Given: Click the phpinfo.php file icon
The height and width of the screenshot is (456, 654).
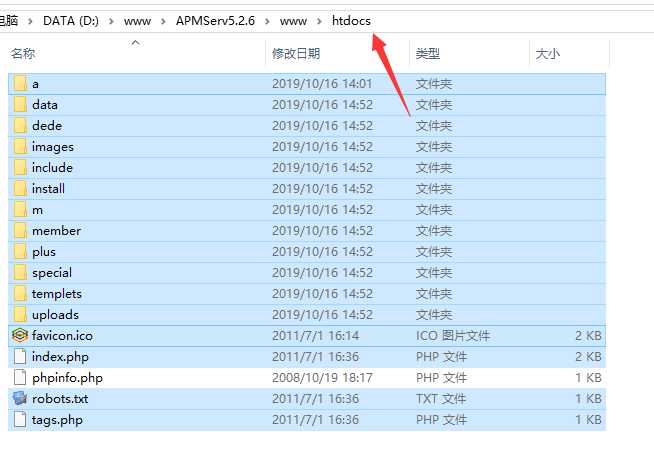Looking at the screenshot, I should coord(20,378).
